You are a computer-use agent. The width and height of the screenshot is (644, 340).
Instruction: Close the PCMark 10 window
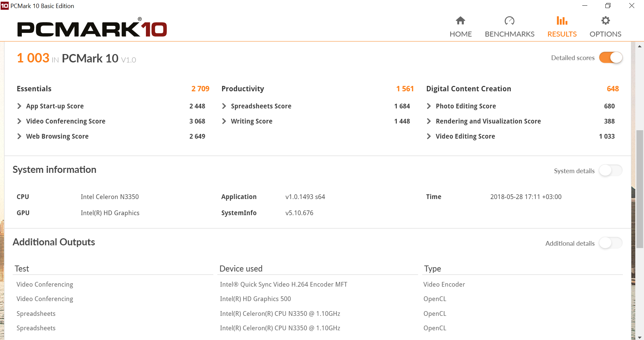click(632, 6)
